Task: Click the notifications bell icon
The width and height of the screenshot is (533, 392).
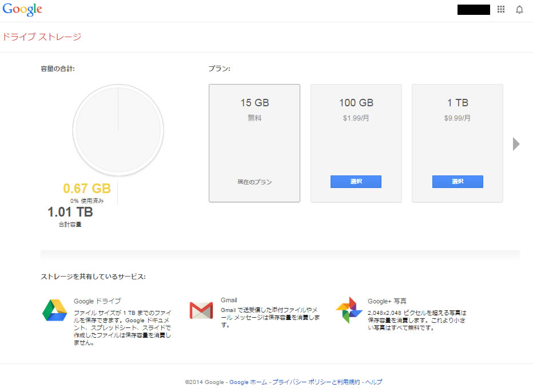Action: (520, 9)
